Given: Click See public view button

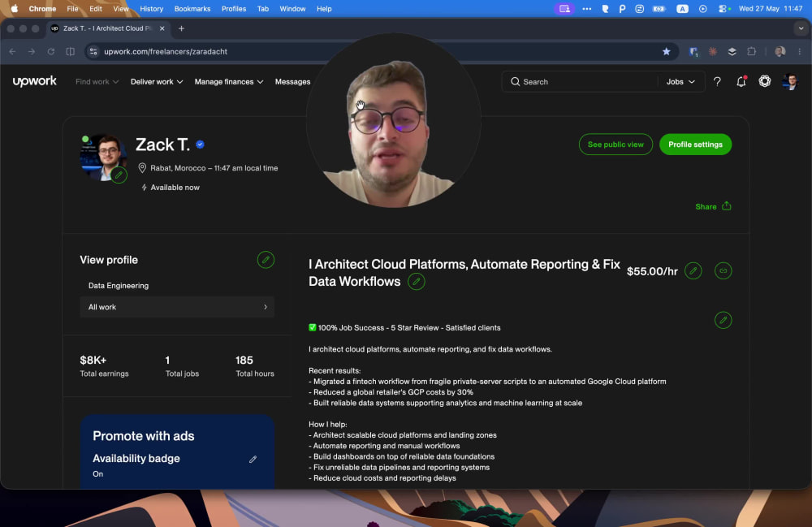Looking at the screenshot, I should tap(615, 145).
